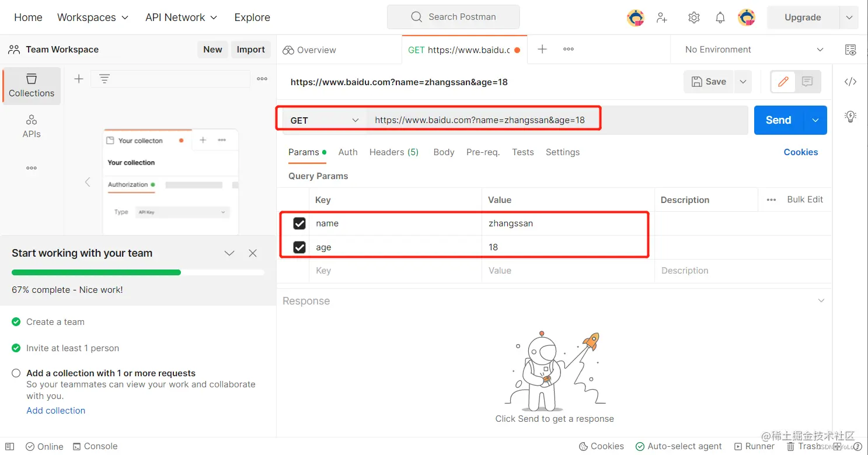The image size is (868, 455).
Task: Collapse the illustration with left chevron
Action: (88, 182)
